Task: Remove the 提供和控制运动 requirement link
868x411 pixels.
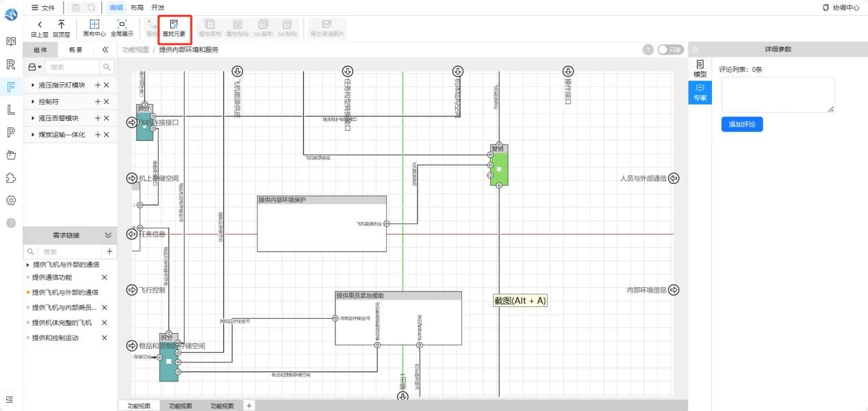Action: pos(105,338)
